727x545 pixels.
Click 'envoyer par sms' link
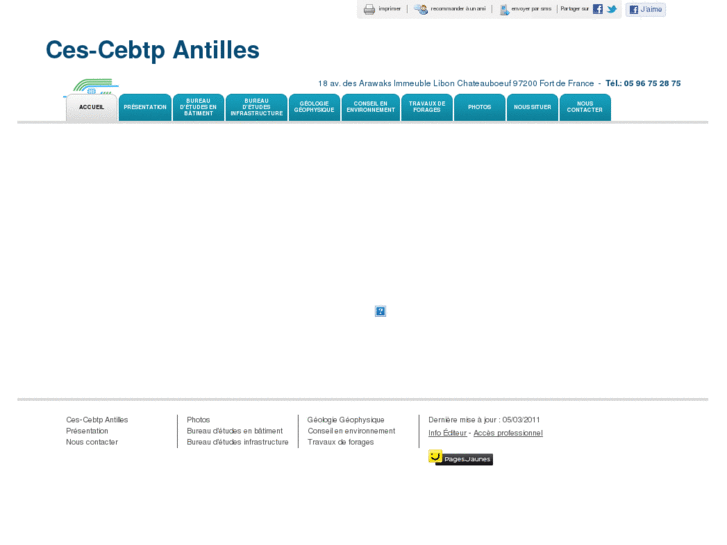pos(531,9)
